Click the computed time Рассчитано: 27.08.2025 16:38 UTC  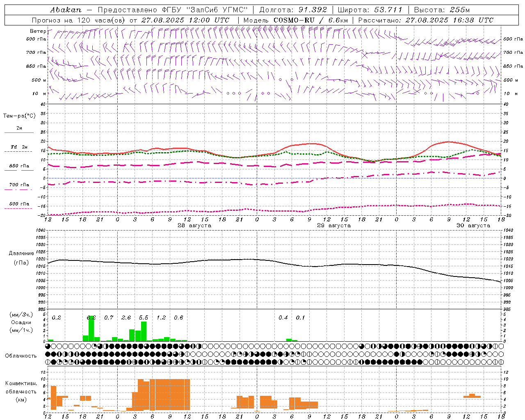(426, 20)
